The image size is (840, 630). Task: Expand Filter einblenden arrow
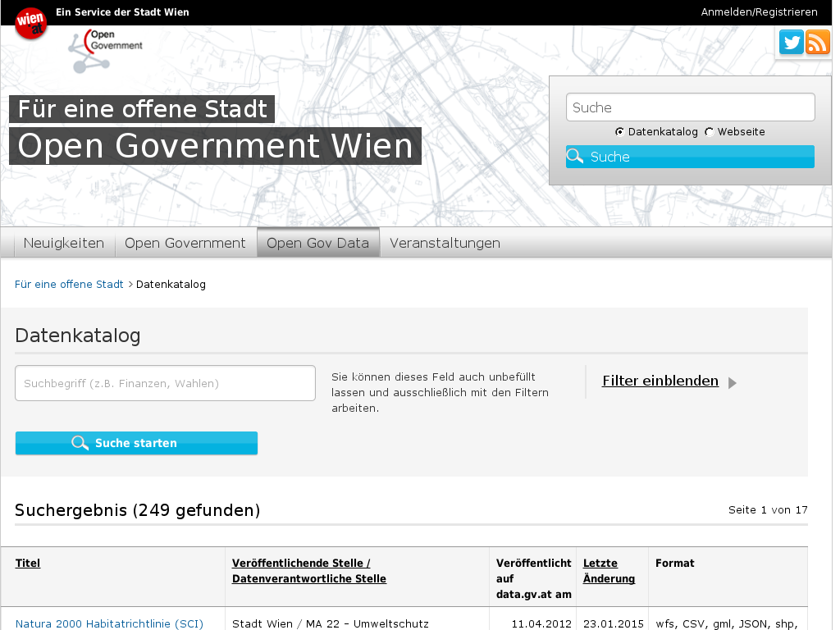(733, 382)
